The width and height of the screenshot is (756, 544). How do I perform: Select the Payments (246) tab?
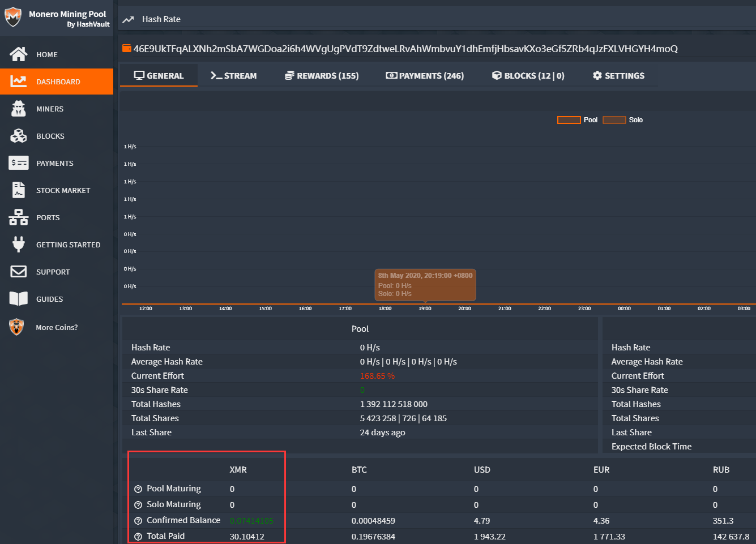(425, 76)
